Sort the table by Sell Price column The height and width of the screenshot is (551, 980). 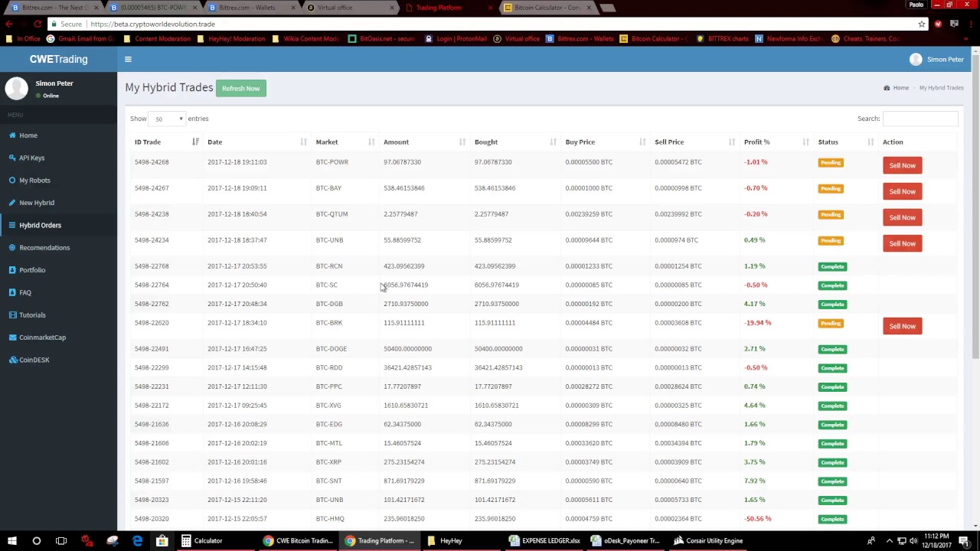point(694,142)
